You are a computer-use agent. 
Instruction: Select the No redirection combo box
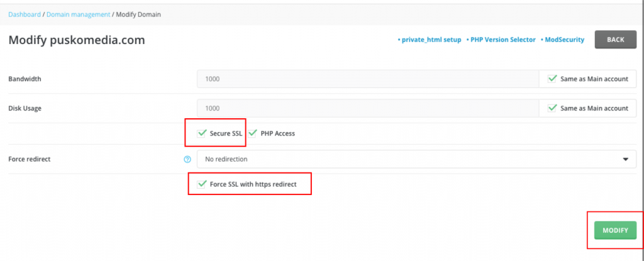[x=416, y=159]
